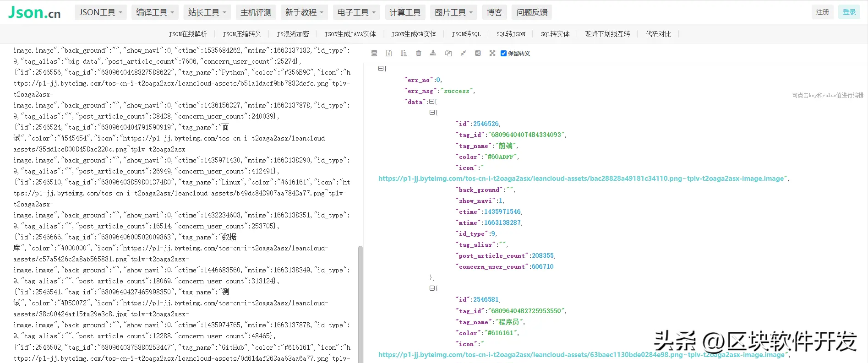The image size is (868, 363).
Task: Click the tag_name value 程序员
Action: pos(509,322)
